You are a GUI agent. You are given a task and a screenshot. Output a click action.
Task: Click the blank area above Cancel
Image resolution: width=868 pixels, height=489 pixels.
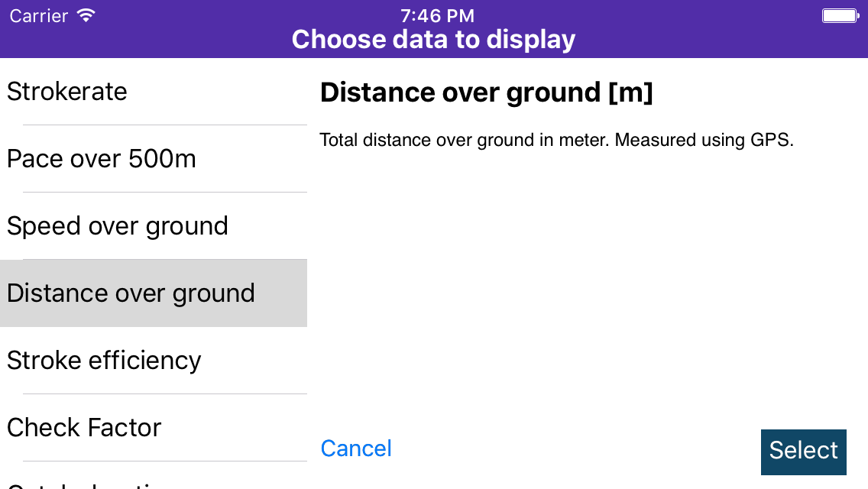(x=535, y=306)
